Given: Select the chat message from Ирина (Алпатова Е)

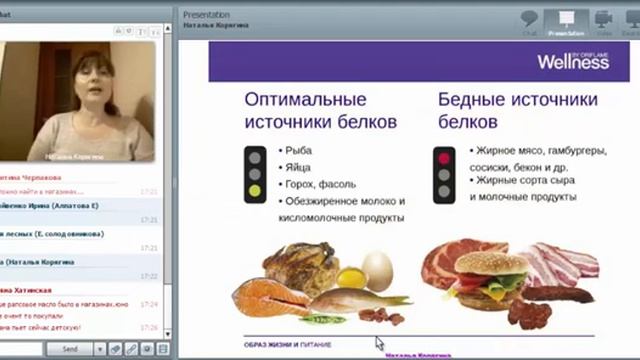Looking at the screenshot, I should coord(81,212).
